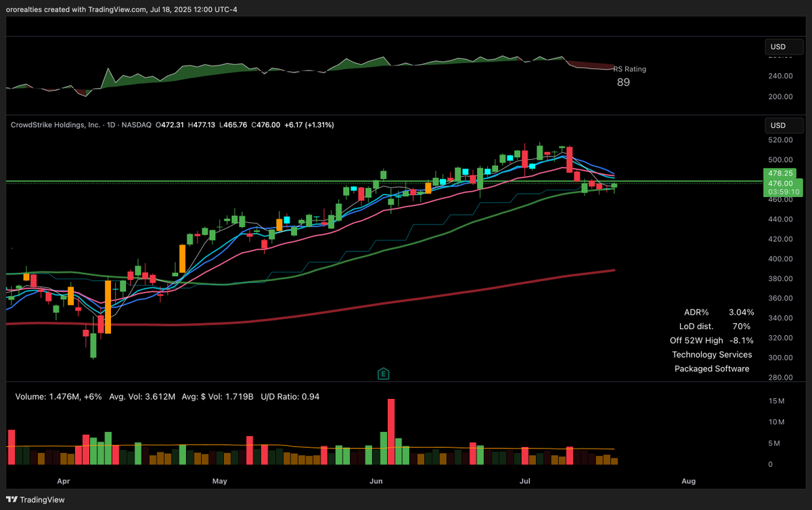812x510 pixels.
Task: Click the May label on time axis
Action: tap(219, 482)
